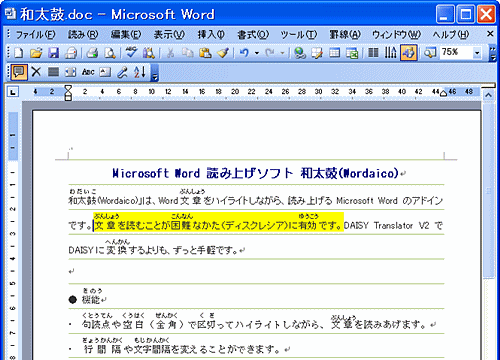The height and width of the screenshot is (360, 500).
Task: Close the document with the menu bar X
Action: 490,34
